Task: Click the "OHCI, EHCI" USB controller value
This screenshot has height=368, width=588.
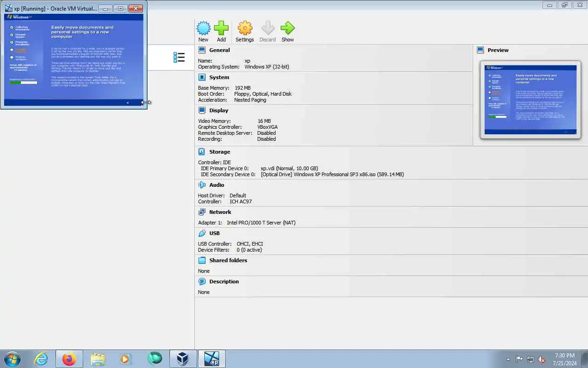Action: pos(250,244)
